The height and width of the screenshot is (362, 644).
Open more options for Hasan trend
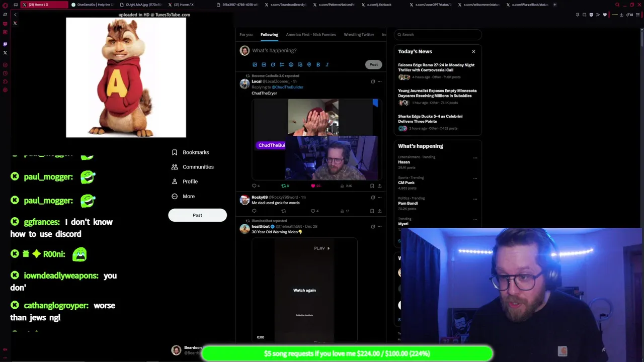point(475,158)
